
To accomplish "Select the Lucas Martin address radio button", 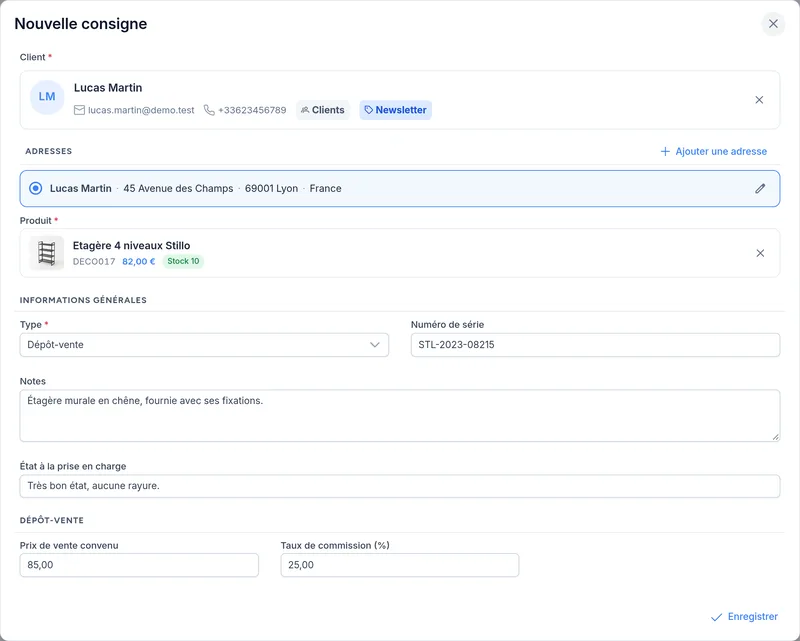I will coord(36,188).
